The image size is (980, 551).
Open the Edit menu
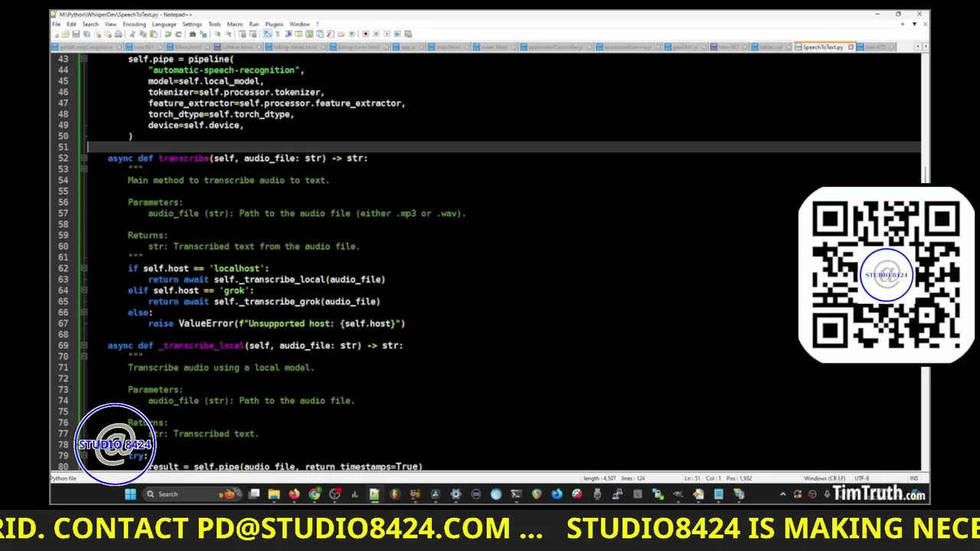[x=71, y=24]
